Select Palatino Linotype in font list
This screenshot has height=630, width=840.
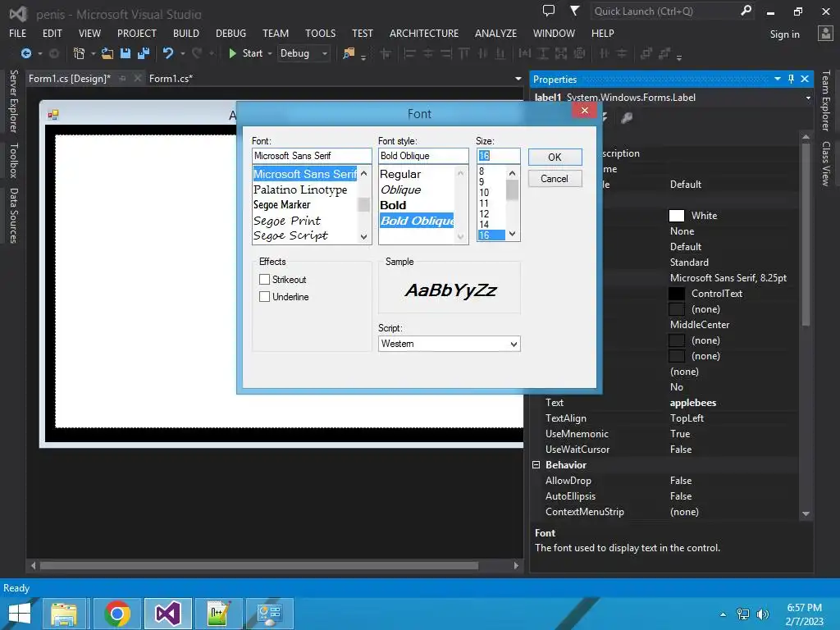[300, 189]
